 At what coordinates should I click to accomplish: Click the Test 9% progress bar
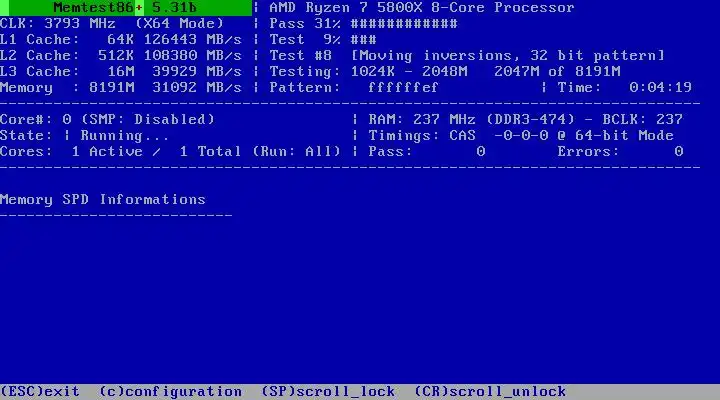point(323,39)
